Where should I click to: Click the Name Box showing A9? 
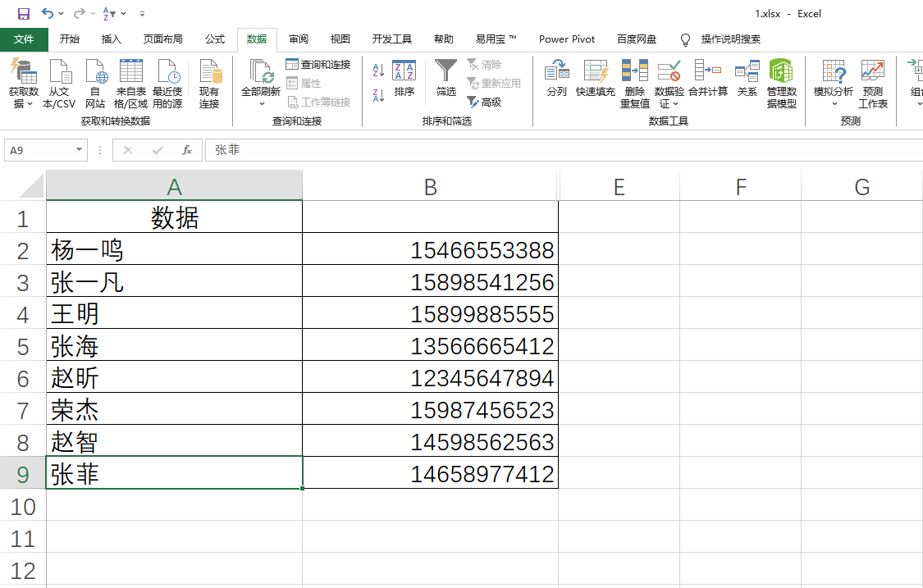[x=39, y=150]
